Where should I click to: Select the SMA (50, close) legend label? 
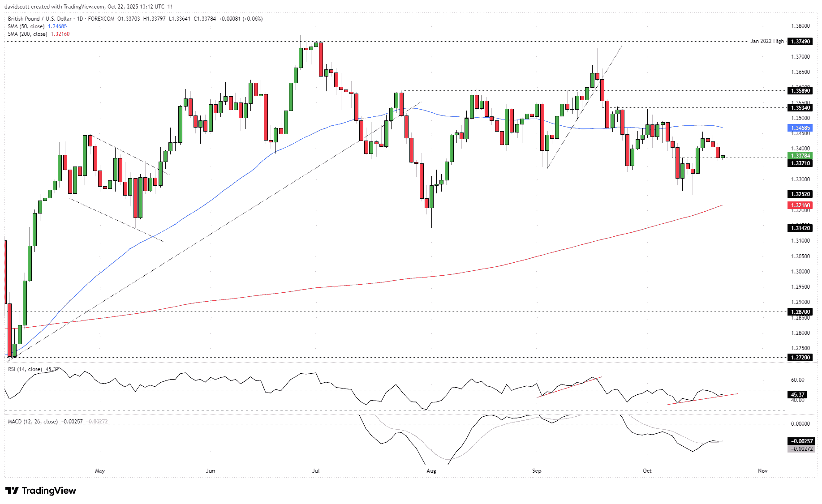click(x=26, y=26)
